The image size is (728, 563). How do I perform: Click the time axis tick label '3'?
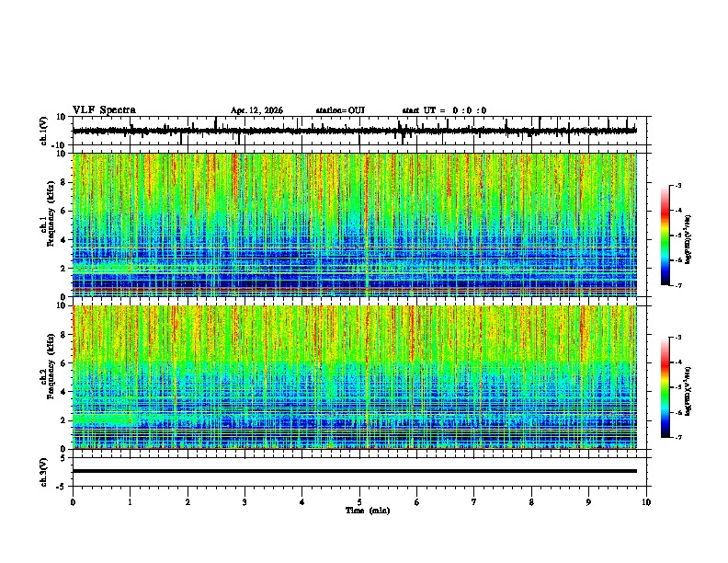(245, 502)
